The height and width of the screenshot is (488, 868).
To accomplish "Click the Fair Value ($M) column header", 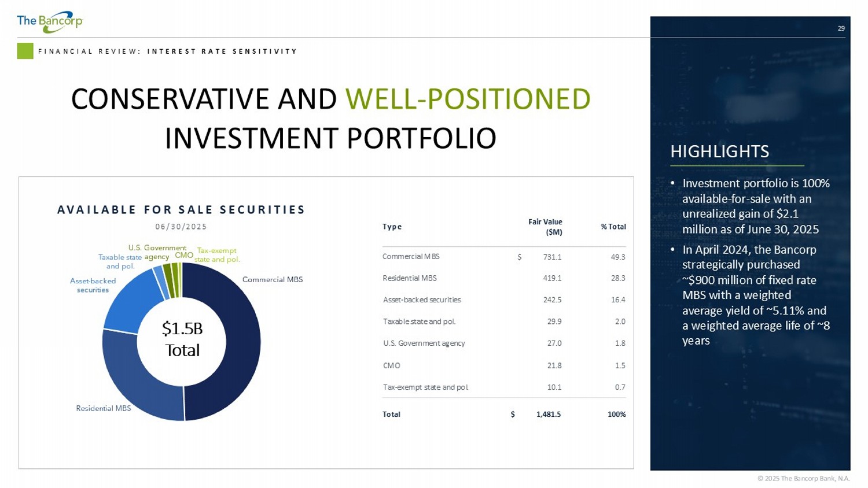I will [x=545, y=227].
